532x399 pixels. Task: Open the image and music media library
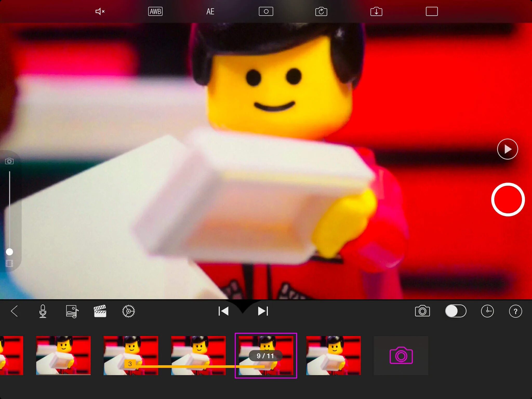pyautogui.click(x=72, y=311)
